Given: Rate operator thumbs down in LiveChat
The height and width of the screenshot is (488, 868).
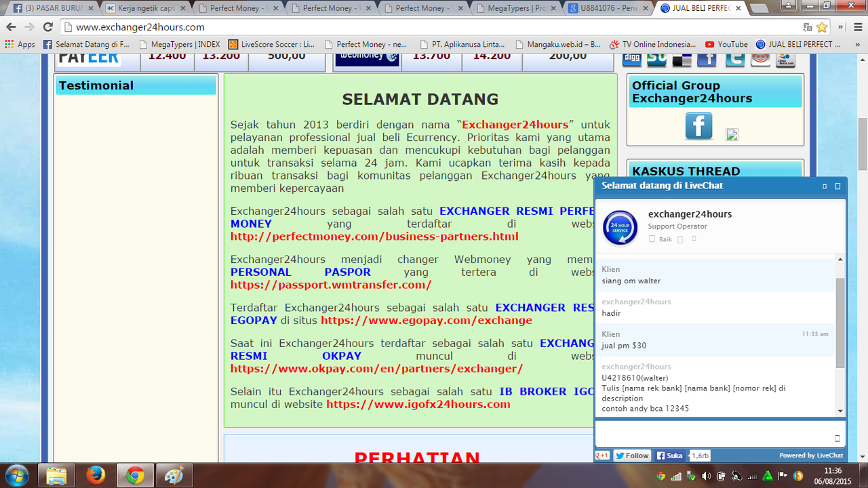Looking at the screenshot, I should coord(680,240).
